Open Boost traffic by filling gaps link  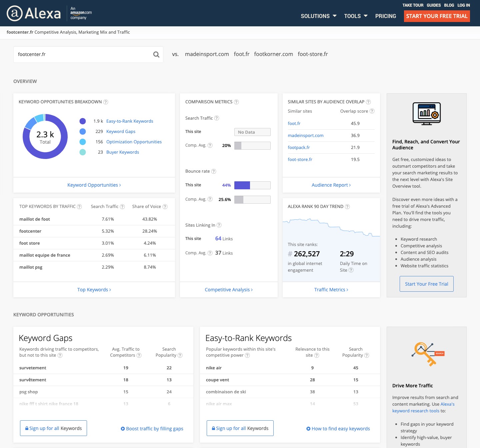click(x=152, y=429)
